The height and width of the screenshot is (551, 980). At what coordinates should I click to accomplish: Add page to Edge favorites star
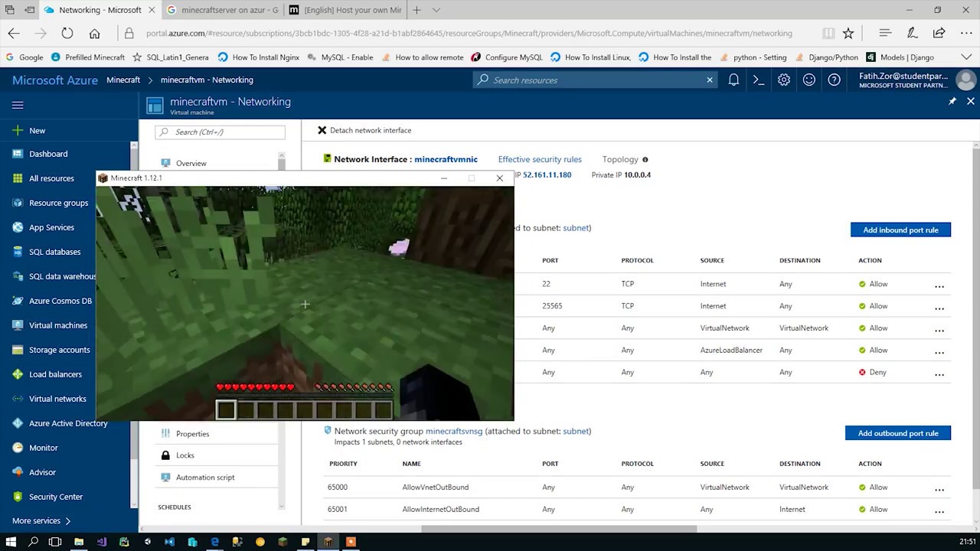coord(848,33)
